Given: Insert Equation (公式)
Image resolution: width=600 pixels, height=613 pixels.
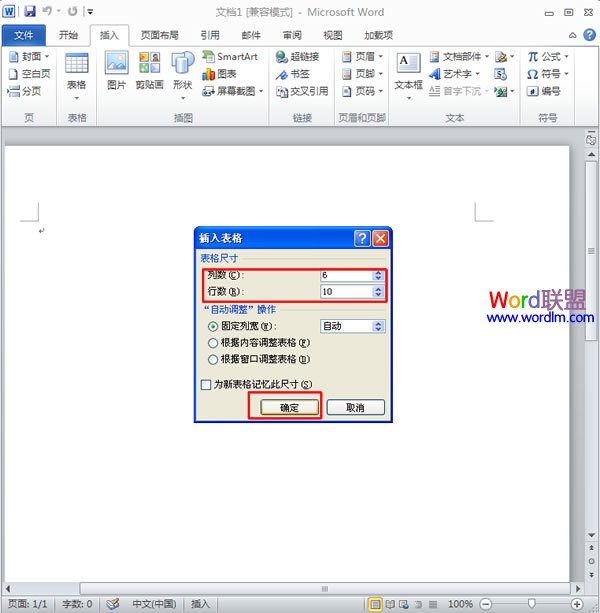Looking at the screenshot, I should [x=548, y=57].
